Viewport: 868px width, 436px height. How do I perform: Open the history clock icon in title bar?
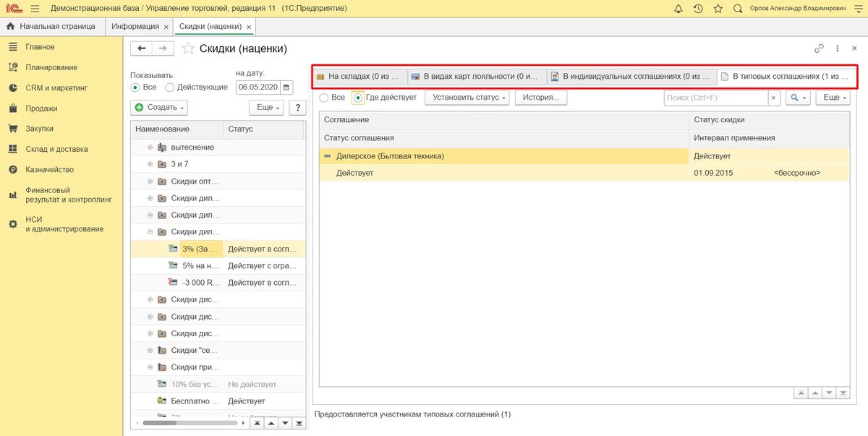click(698, 9)
